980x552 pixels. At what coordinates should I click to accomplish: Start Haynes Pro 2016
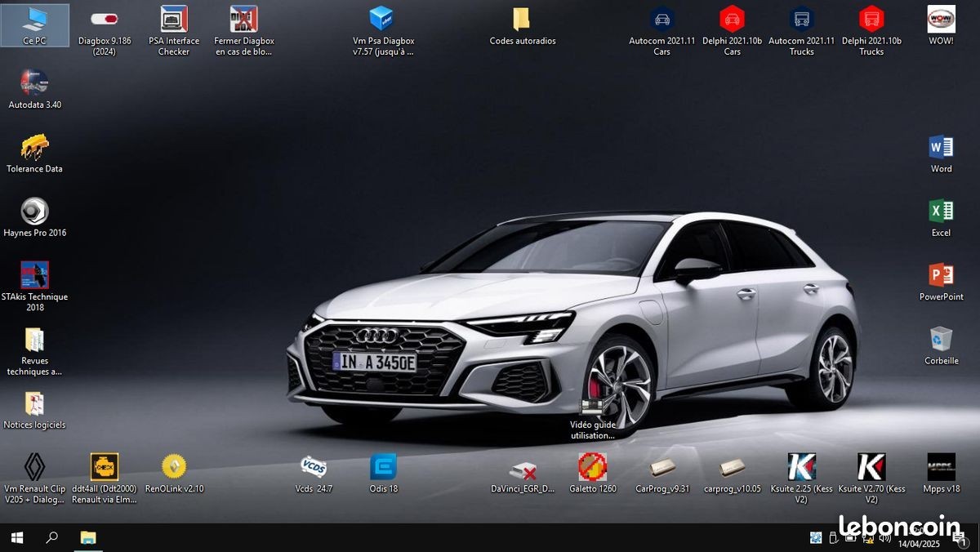(34, 211)
